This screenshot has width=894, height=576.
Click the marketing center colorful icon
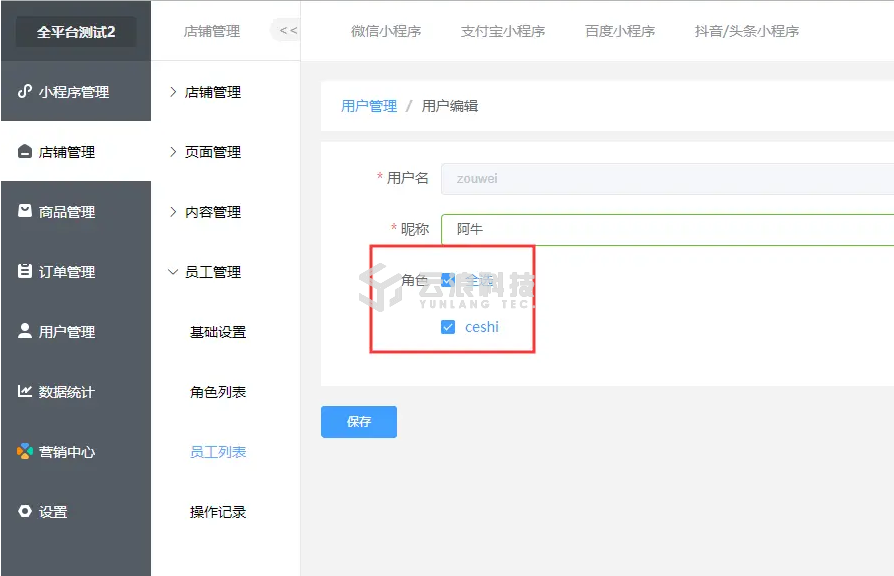[x=25, y=451]
